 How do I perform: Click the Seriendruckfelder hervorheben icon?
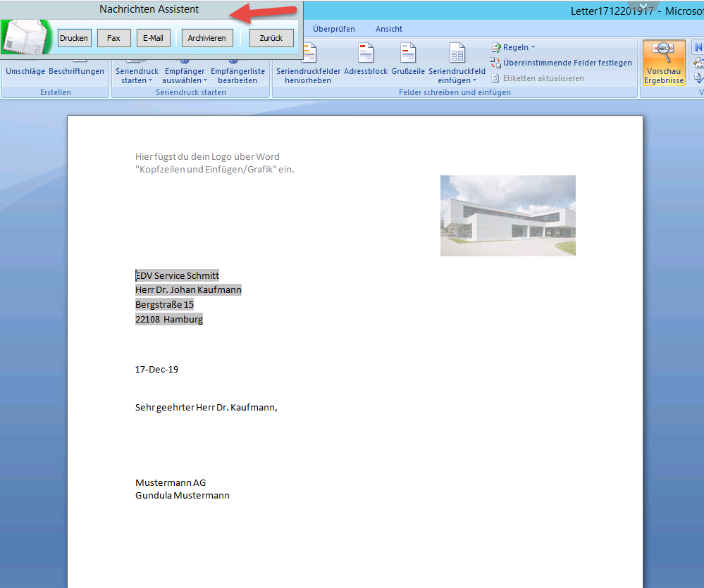click(x=308, y=53)
